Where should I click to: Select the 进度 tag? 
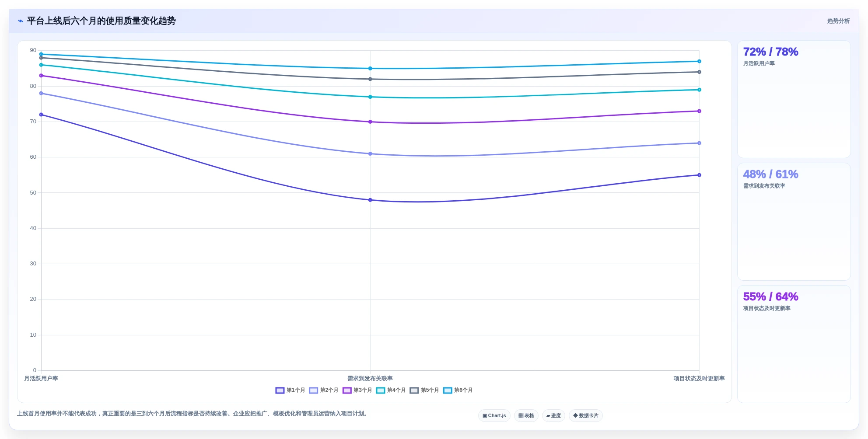(x=553, y=416)
